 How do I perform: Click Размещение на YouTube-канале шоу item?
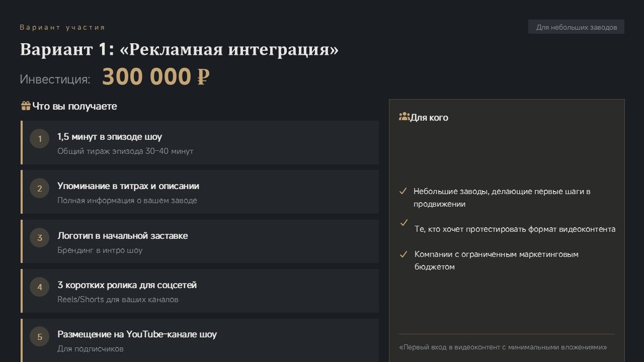point(137,334)
